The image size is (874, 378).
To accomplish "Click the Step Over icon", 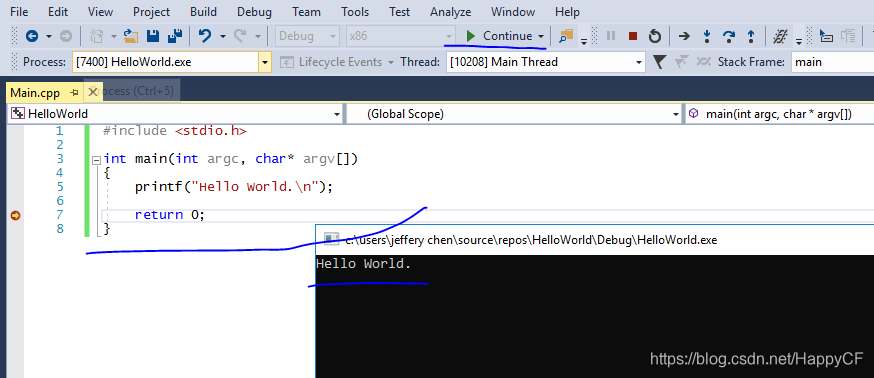I will [729, 36].
